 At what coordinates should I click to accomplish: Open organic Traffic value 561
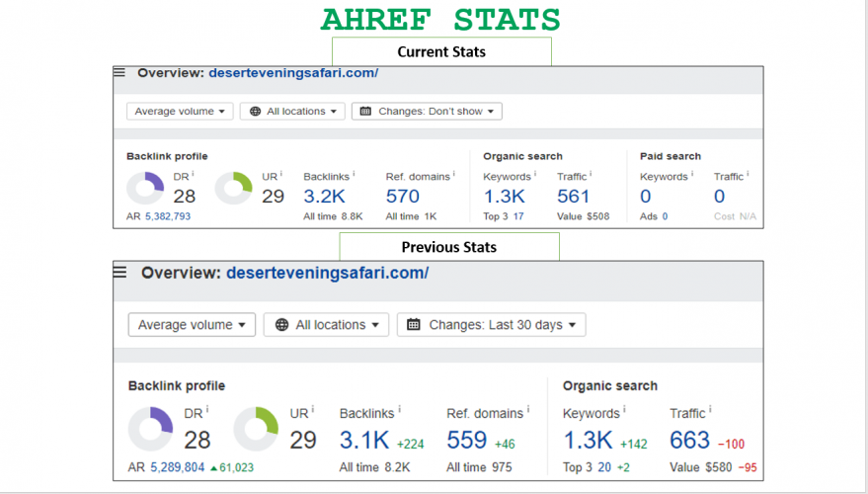[x=573, y=196]
